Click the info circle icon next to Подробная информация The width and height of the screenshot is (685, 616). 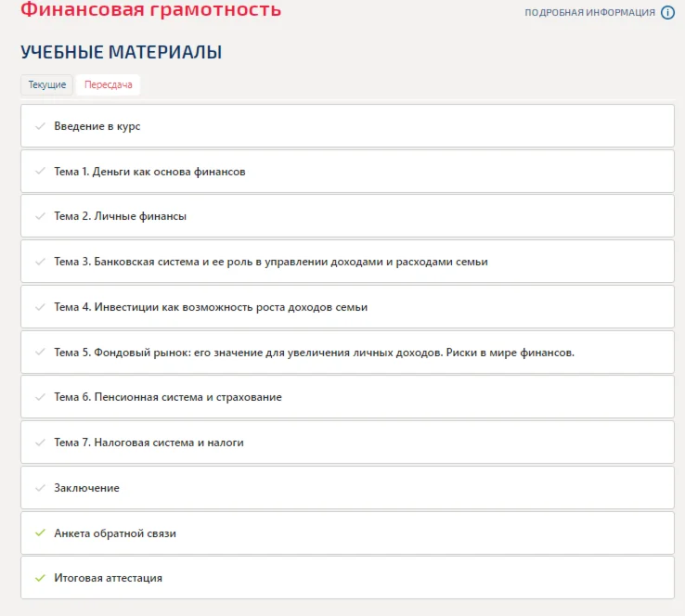667,13
